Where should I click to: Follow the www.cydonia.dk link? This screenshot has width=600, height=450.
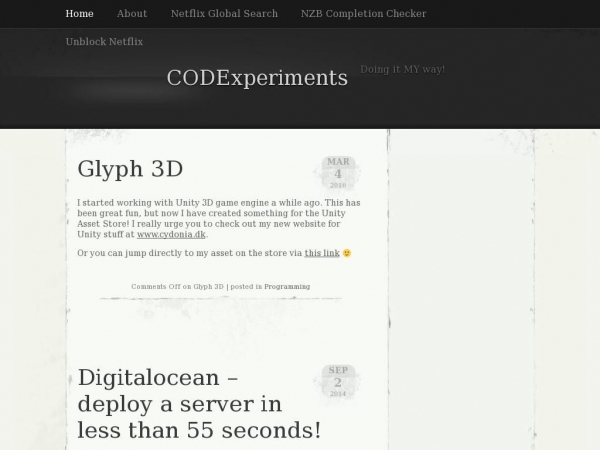click(171, 234)
